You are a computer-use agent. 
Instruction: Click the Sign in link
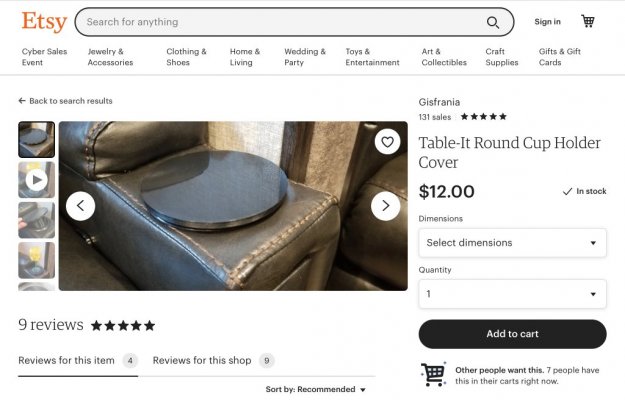(x=547, y=22)
